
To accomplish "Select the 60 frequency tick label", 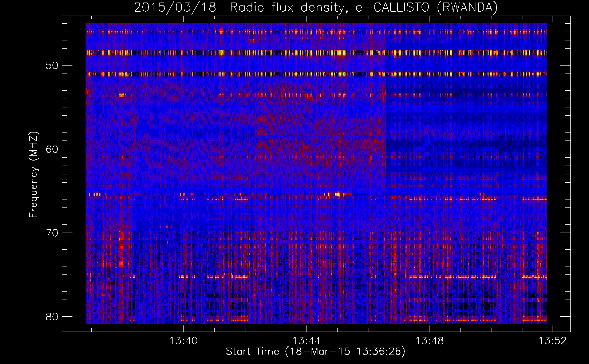I will pos(52,149).
